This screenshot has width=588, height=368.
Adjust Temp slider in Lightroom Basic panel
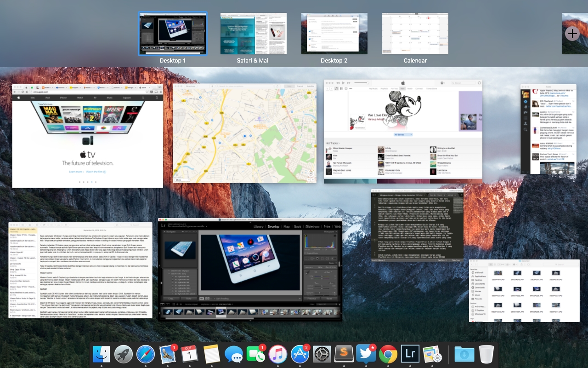click(322, 276)
